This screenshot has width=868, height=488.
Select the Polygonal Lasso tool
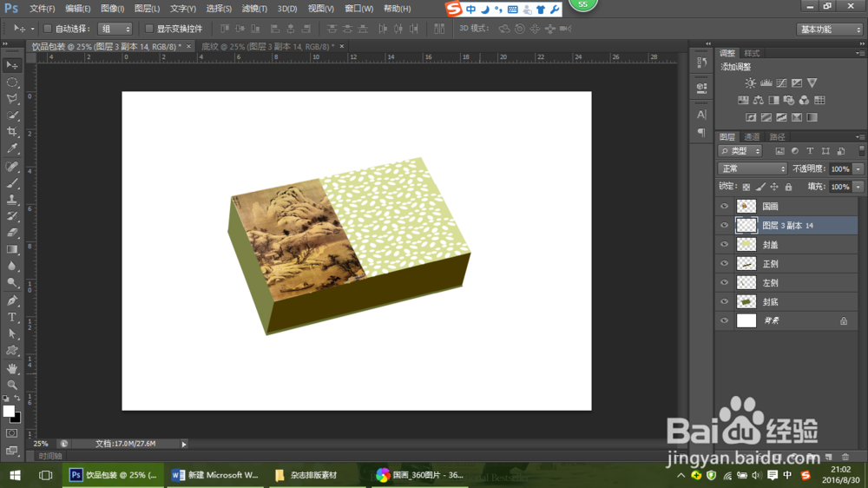[11, 99]
